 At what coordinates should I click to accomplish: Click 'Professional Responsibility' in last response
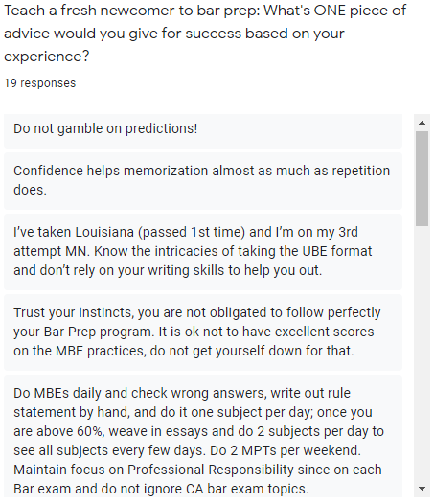point(211,470)
